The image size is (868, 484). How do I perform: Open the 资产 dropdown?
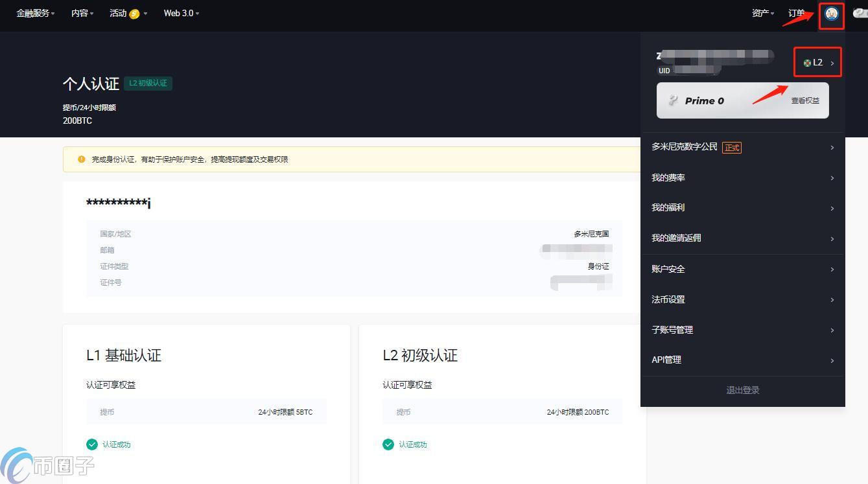pyautogui.click(x=761, y=12)
